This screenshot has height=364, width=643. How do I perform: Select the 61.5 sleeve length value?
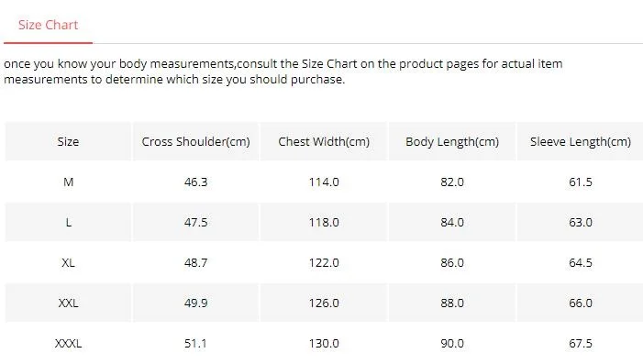pyautogui.click(x=581, y=182)
